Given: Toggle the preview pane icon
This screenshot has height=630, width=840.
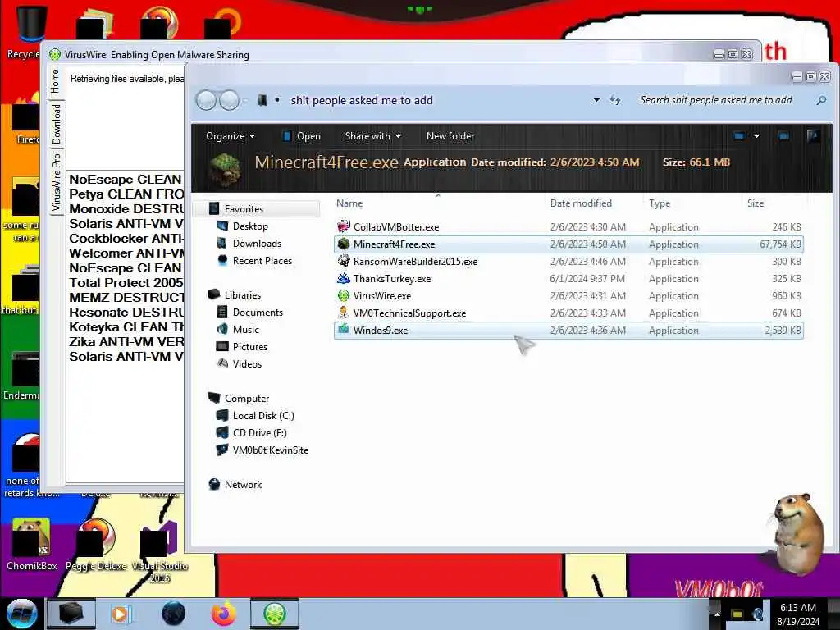Looking at the screenshot, I should point(783,136).
